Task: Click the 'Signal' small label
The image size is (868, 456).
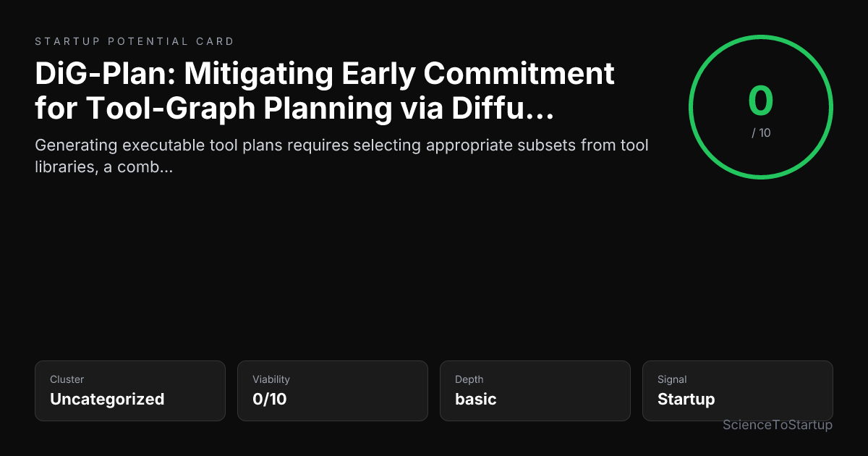Action: 672,379
